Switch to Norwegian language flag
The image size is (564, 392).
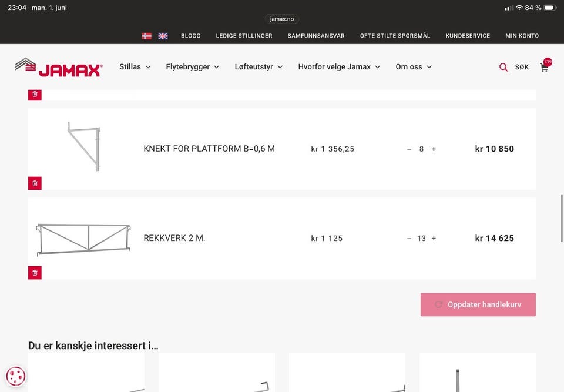pyautogui.click(x=146, y=36)
